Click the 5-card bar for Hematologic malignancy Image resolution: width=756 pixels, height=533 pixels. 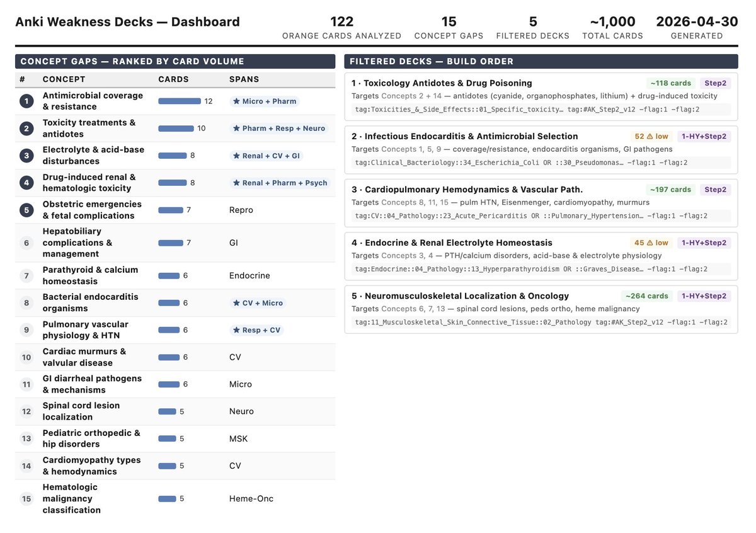pyautogui.click(x=167, y=498)
